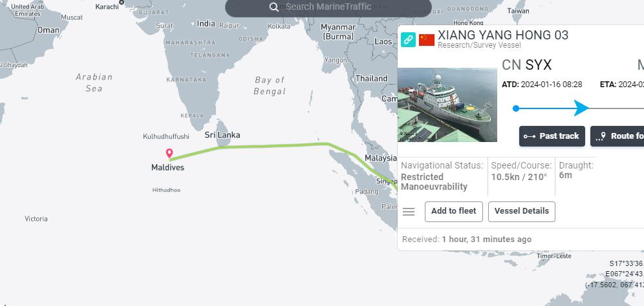The width and height of the screenshot is (644, 306).
Task: Click the CN SYX departure port label
Action: pyautogui.click(x=526, y=65)
